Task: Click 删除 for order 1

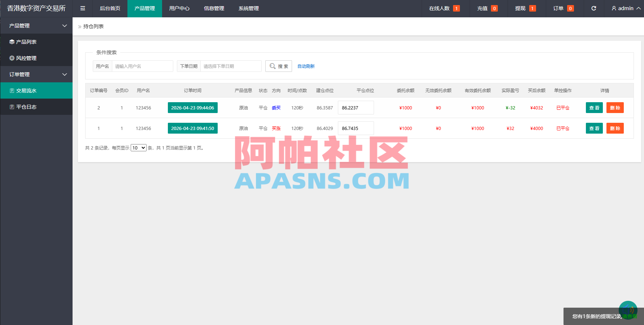Action: (x=615, y=128)
